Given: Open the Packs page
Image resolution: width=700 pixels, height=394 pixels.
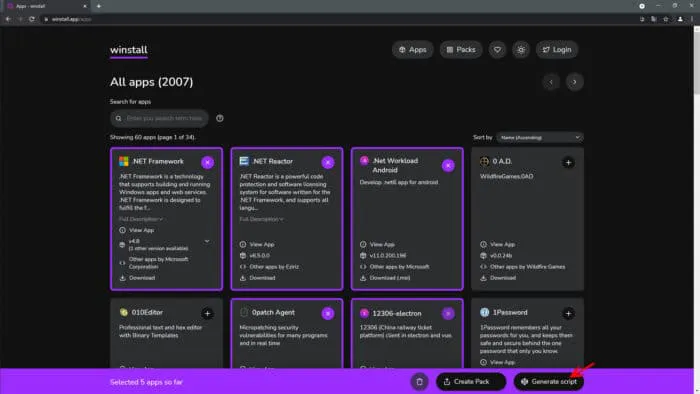Looking at the screenshot, I should (461, 50).
